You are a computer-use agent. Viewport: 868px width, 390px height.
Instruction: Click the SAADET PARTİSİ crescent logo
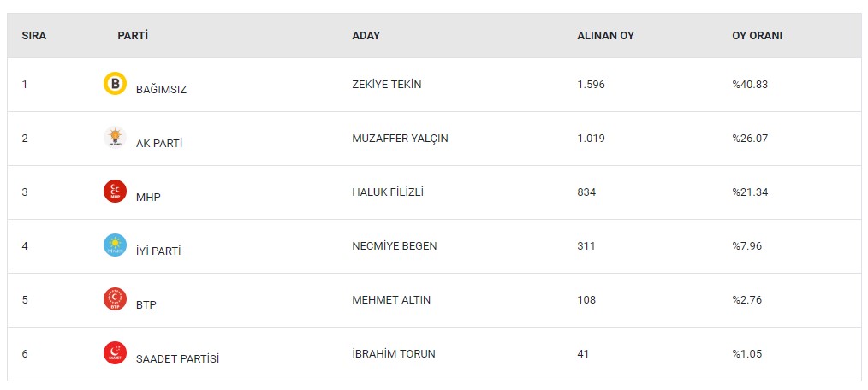(x=116, y=353)
